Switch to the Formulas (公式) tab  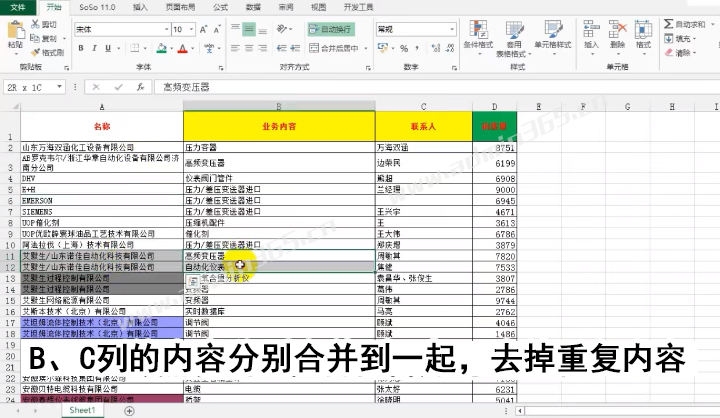click(220, 7)
